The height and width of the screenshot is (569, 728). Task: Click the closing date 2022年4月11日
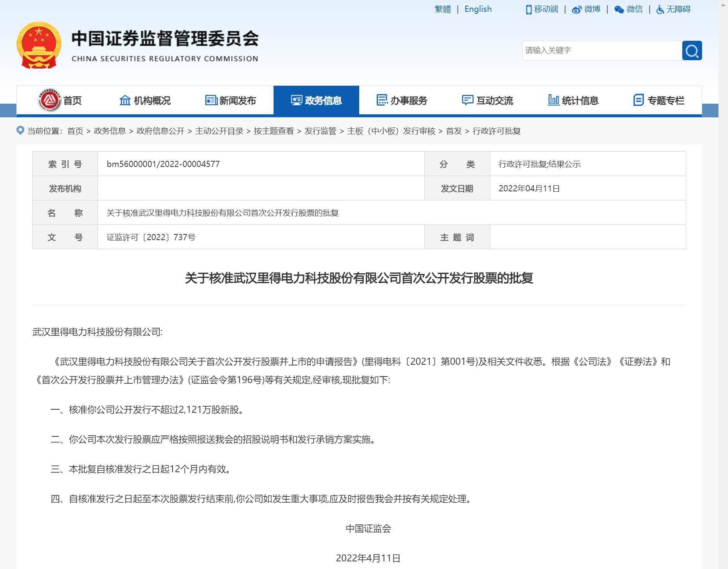(x=368, y=558)
